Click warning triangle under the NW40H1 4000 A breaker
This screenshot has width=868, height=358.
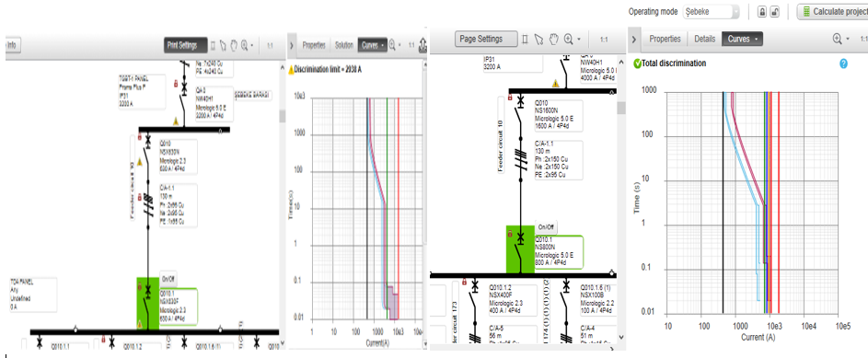coord(555,83)
